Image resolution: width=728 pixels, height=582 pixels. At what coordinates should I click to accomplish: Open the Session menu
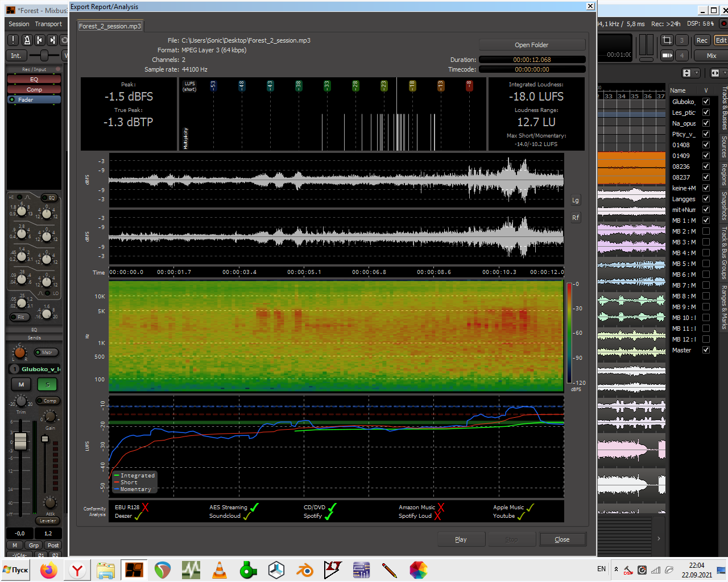tap(19, 24)
